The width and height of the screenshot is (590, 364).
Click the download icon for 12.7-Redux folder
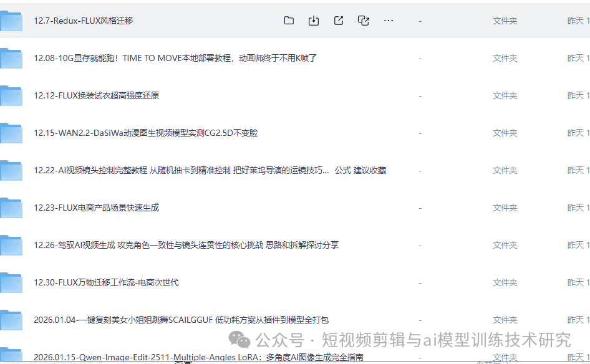pyautogui.click(x=314, y=20)
